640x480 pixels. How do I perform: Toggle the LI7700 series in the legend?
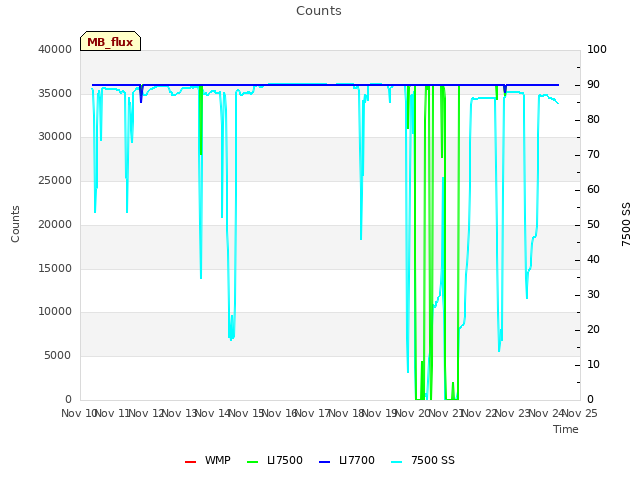point(347,460)
